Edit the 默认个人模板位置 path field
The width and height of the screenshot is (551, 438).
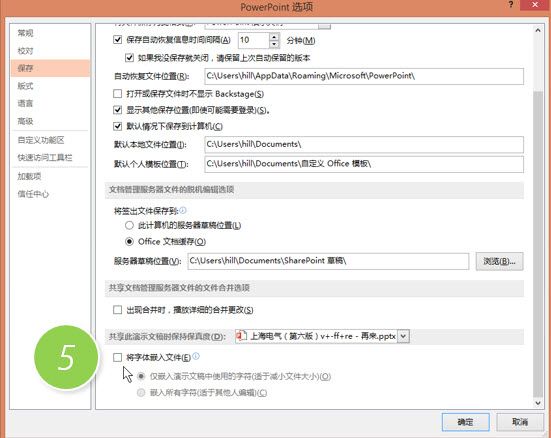pyautogui.click(x=364, y=164)
